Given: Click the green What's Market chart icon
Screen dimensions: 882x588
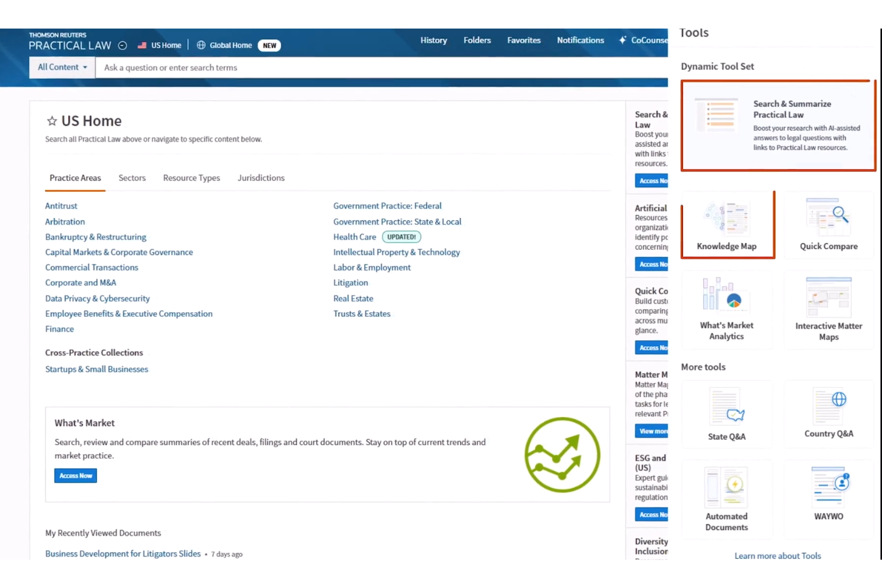Looking at the screenshot, I should point(562,455).
